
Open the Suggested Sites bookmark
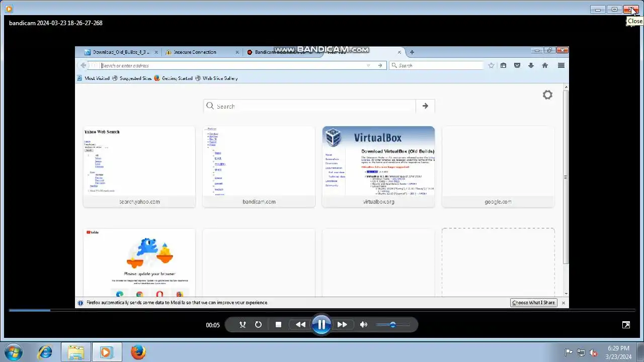tap(132, 78)
